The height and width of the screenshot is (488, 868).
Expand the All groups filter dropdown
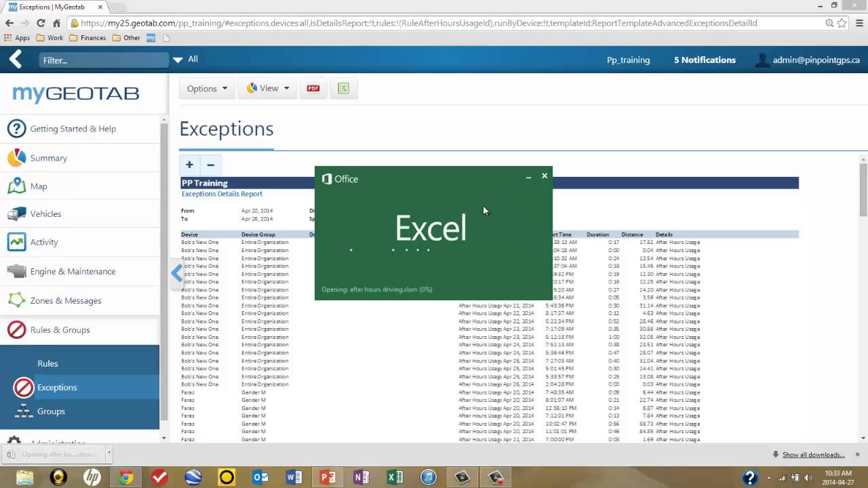185,59
